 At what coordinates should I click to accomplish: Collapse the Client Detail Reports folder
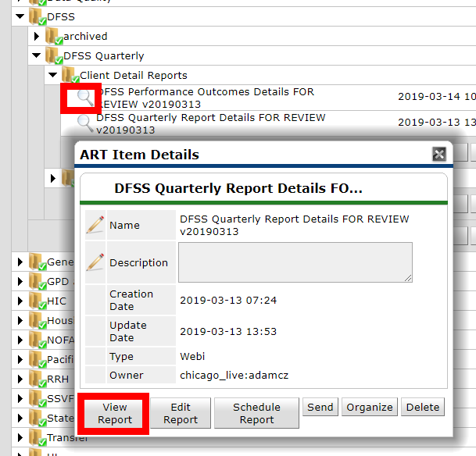(53, 75)
